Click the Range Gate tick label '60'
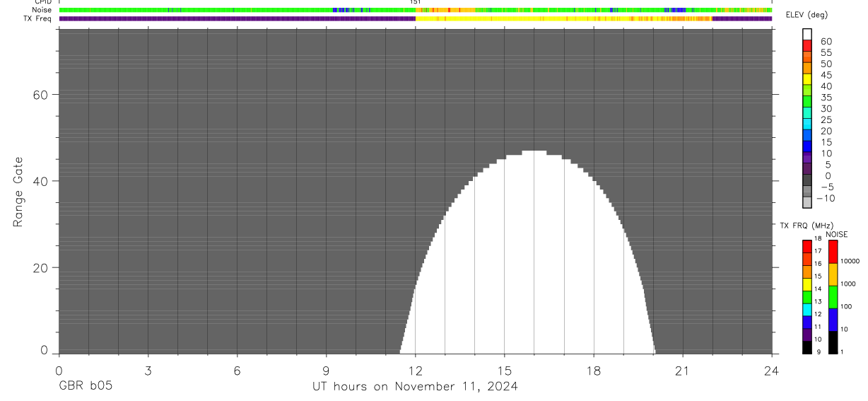The width and height of the screenshot is (868, 401). pyautogui.click(x=39, y=95)
